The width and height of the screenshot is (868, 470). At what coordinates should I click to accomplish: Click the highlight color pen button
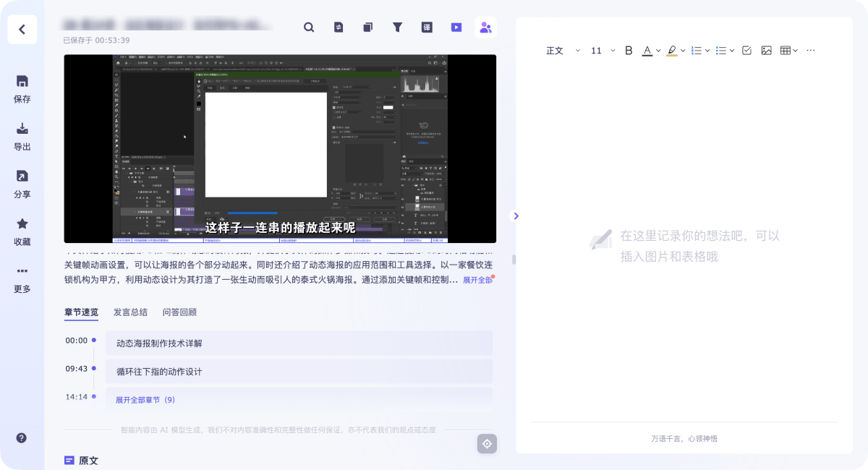(672, 51)
